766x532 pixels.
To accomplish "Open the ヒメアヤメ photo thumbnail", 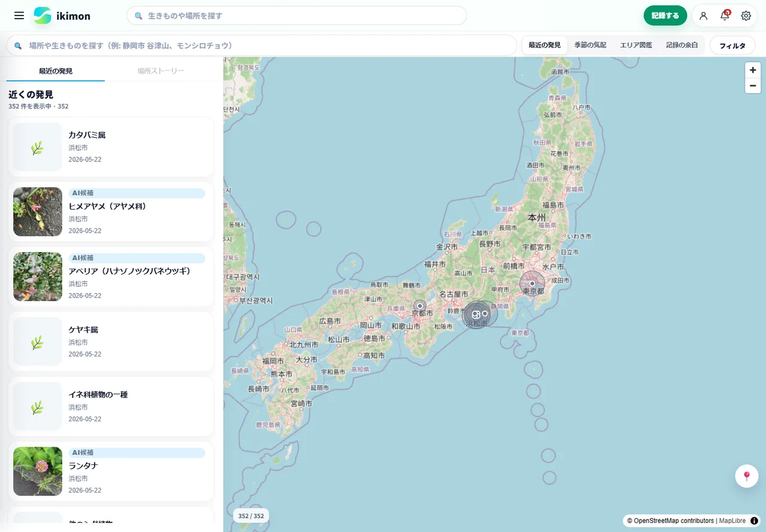I will coord(38,212).
